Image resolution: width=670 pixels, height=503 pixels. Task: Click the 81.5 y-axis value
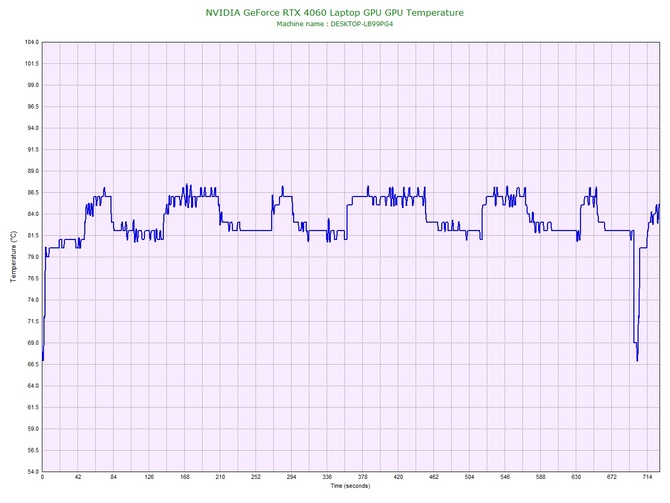[32, 235]
